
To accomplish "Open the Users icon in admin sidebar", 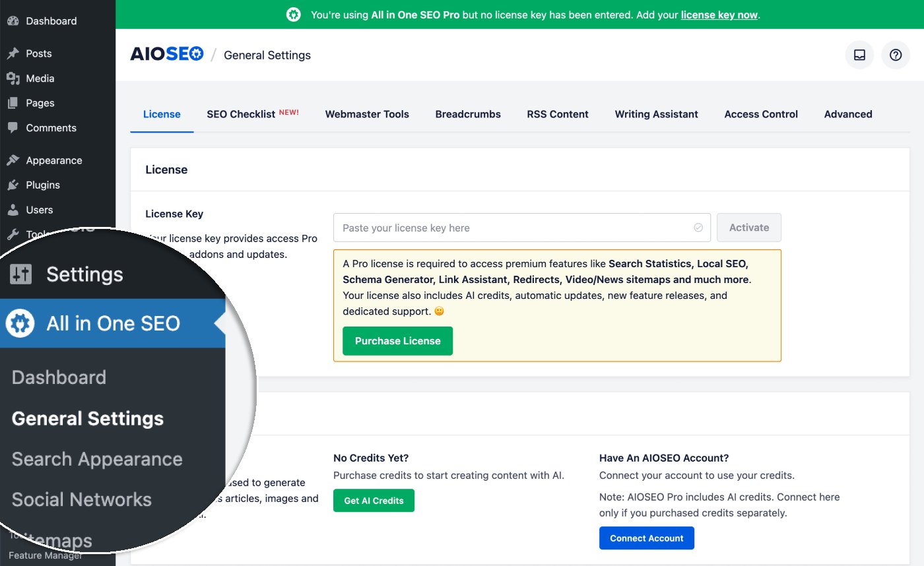I will click(15, 209).
